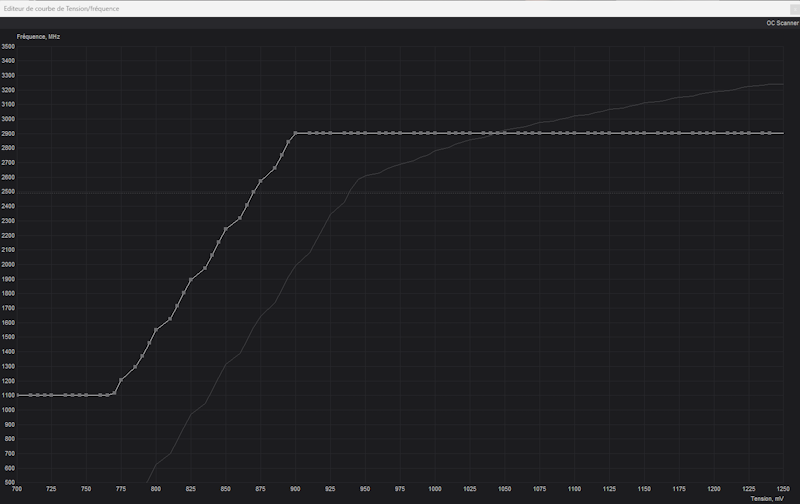
Task: Select the curve point at 825 mV, 1900 MHz
Action: (x=191, y=280)
